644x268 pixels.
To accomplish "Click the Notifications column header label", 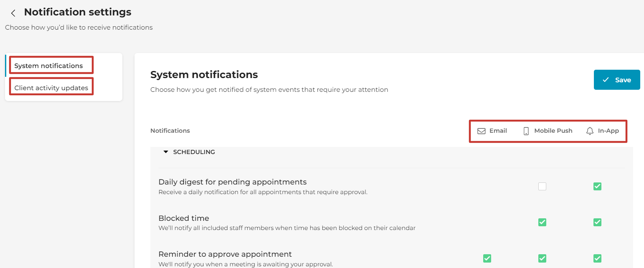I will tap(170, 131).
